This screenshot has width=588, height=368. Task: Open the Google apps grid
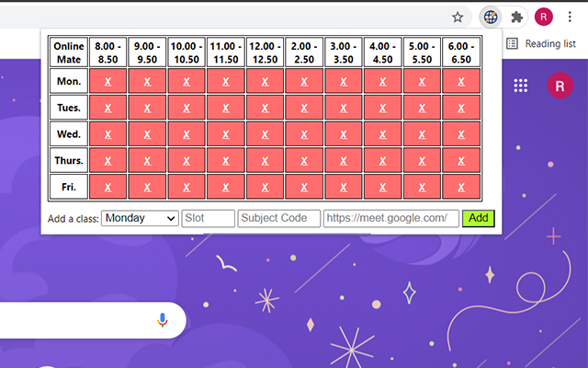coord(521,86)
